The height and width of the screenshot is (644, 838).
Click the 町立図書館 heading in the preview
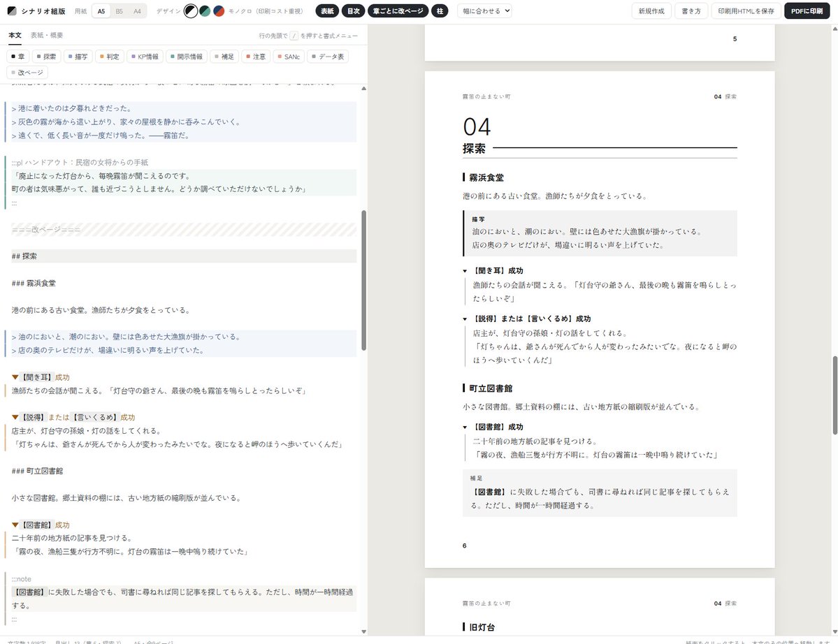point(491,388)
